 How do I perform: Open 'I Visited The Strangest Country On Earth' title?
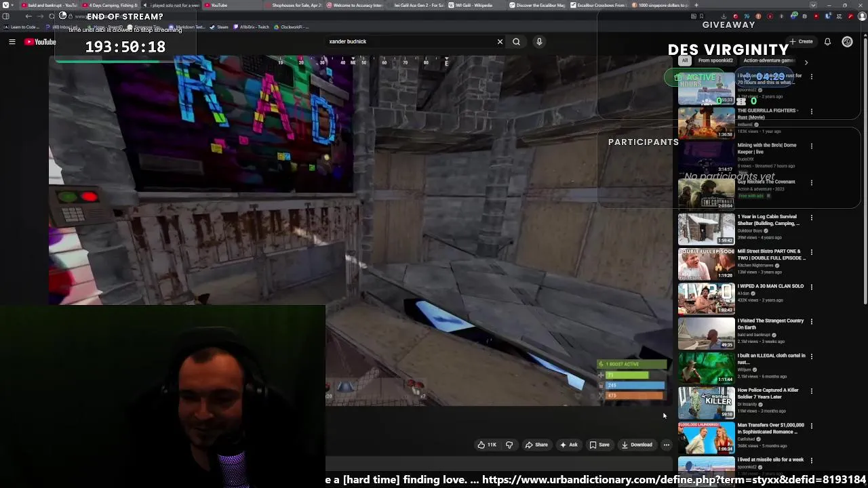click(x=770, y=324)
